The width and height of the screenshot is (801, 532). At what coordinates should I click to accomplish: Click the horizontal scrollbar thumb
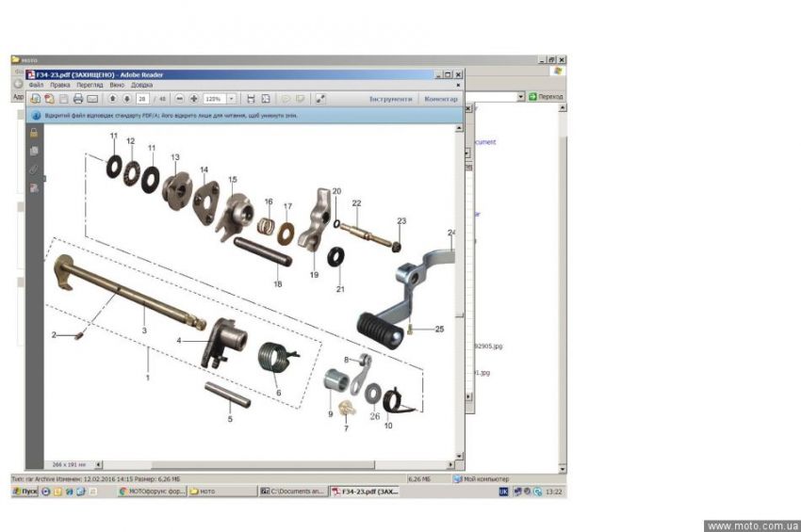click(263, 464)
